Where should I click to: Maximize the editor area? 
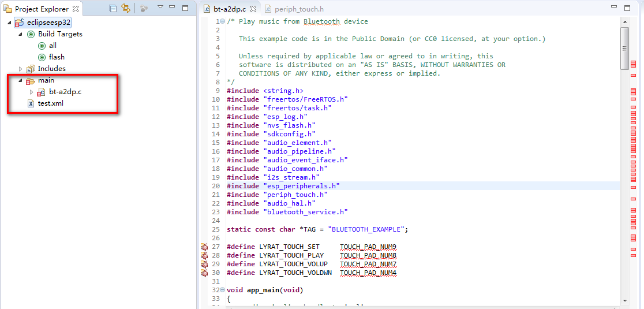(627, 8)
